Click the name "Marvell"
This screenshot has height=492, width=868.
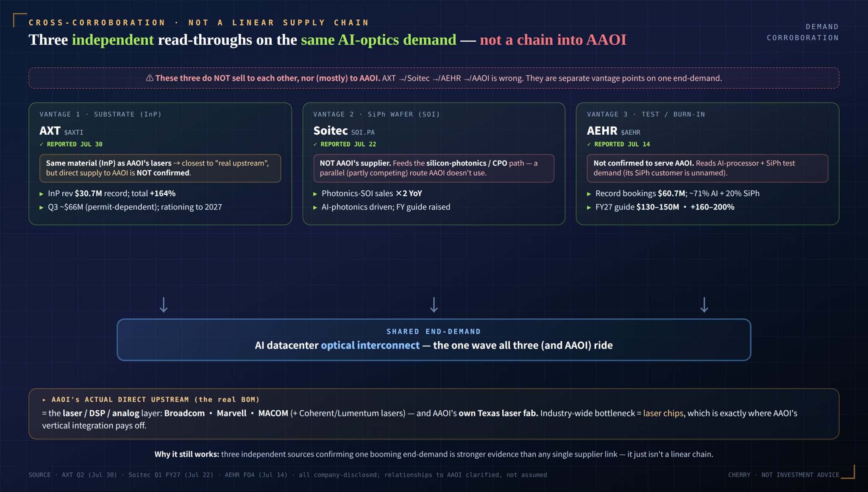click(231, 413)
